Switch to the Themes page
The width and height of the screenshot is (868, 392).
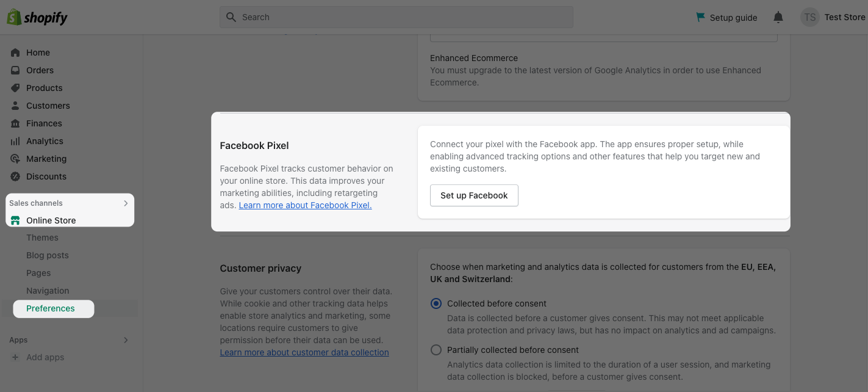point(42,238)
